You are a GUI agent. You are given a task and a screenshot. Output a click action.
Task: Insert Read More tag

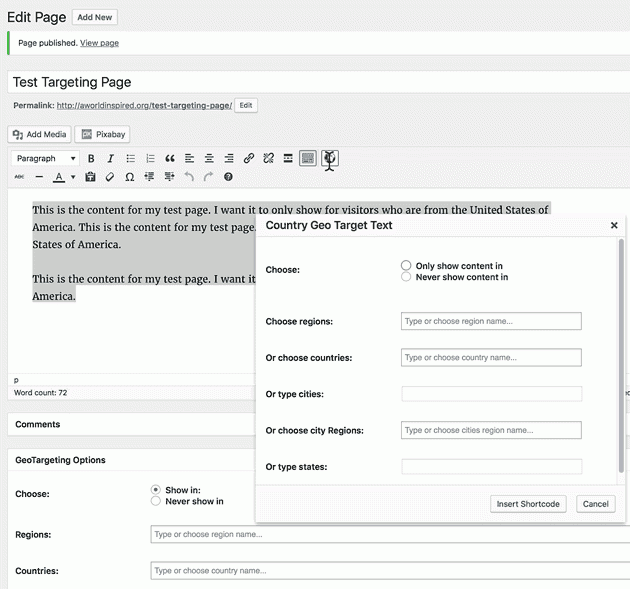[288, 158]
